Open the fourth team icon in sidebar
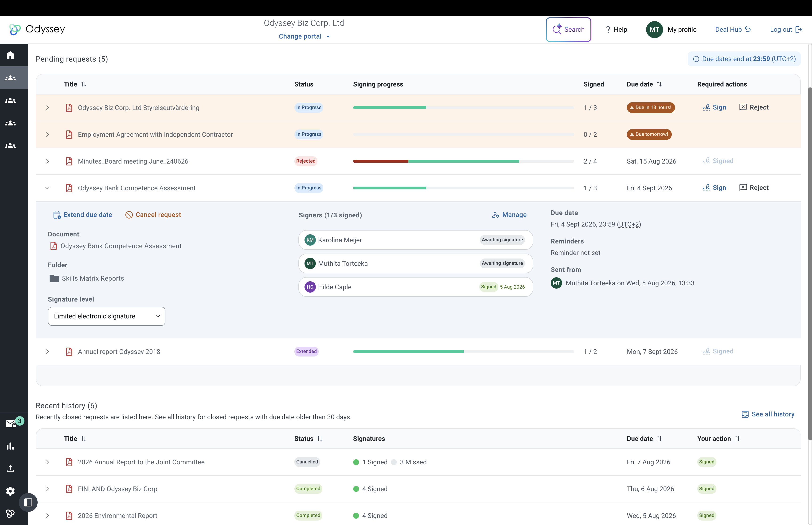This screenshot has width=812, height=525. [11, 145]
